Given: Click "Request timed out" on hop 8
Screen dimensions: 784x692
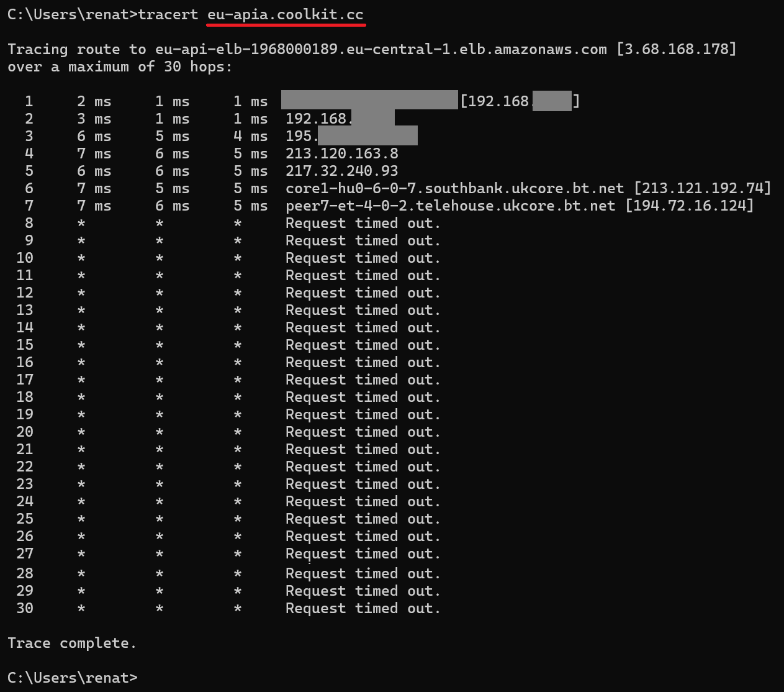Looking at the screenshot, I should (x=363, y=223).
